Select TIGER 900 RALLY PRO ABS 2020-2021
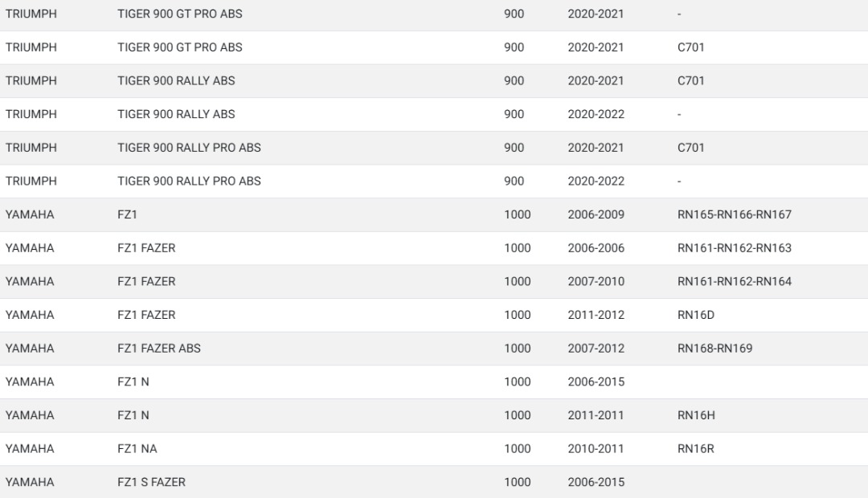The width and height of the screenshot is (868, 498). point(434,148)
